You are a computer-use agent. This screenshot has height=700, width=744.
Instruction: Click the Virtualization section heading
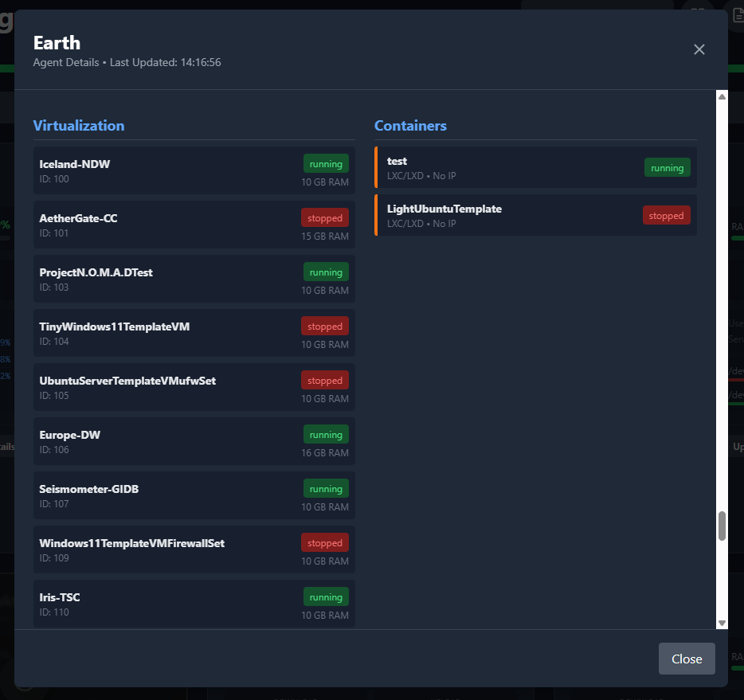[x=79, y=125]
